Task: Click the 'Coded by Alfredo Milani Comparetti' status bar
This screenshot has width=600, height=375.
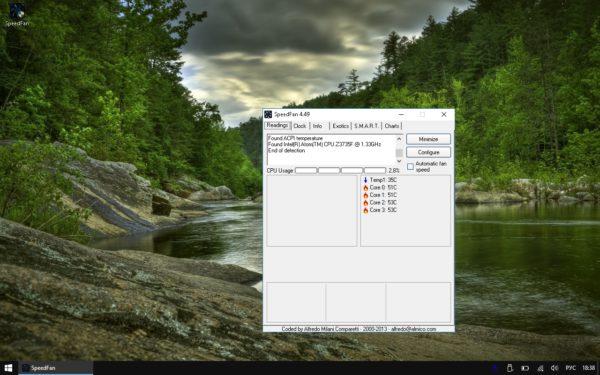Action: pyautogui.click(x=359, y=329)
